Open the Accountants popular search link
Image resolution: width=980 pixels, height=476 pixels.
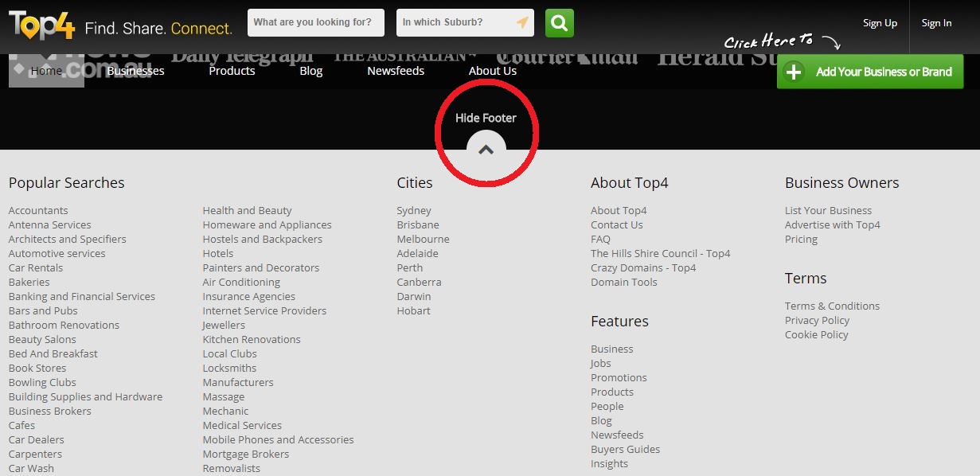click(x=38, y=210)
